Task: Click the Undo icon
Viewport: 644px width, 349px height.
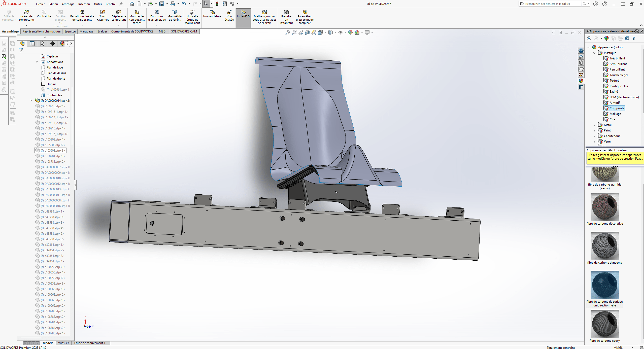Action: pyautogui.click(x=184, y=4)
